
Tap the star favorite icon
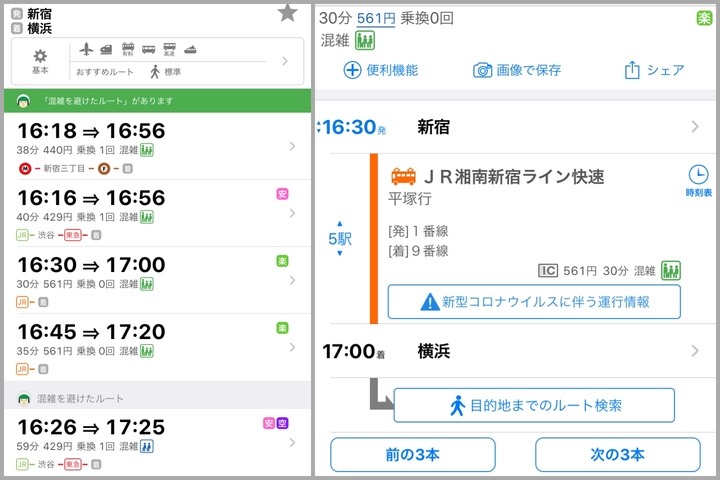[287, 13]
